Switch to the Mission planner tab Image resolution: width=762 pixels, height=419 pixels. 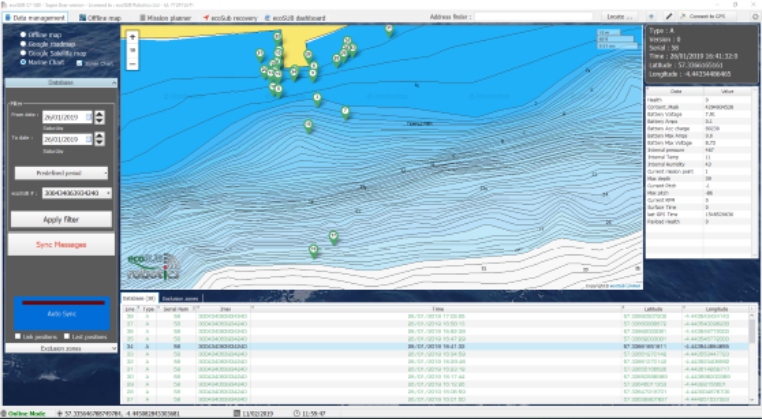point(167,18)
